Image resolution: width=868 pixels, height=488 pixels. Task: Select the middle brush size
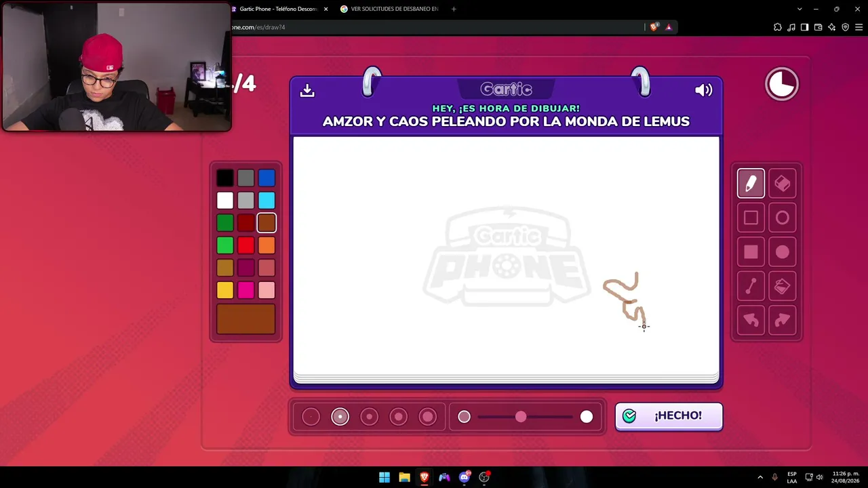coord(370,417)
